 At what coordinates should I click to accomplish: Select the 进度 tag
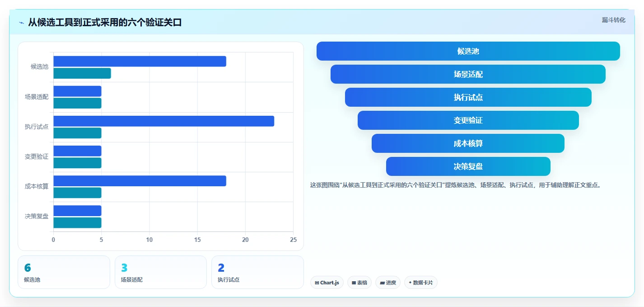(x=388, y=283)
